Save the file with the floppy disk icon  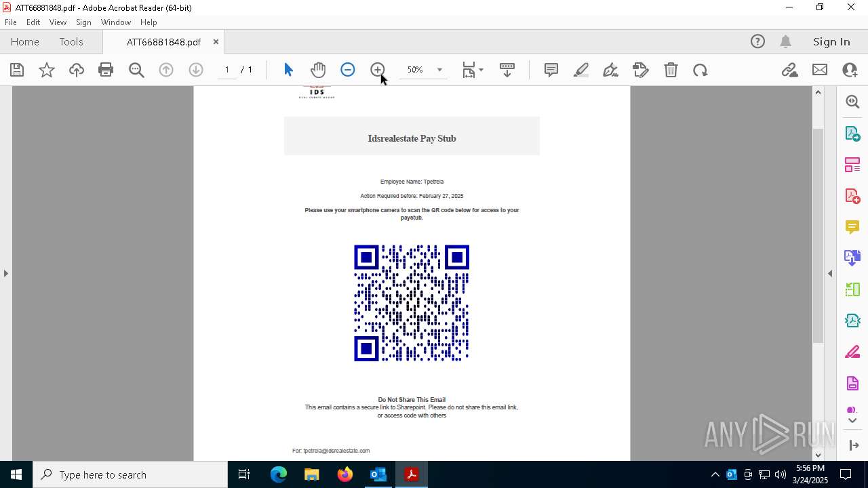coord(17,70)
